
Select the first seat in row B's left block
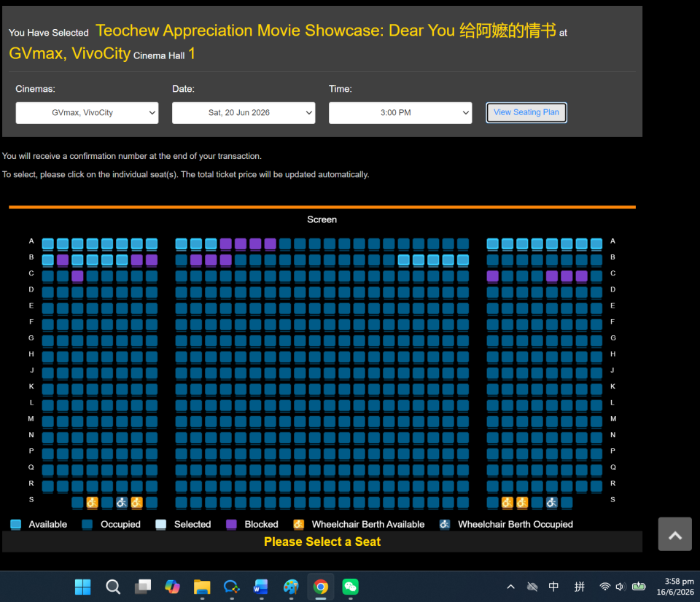pos(48,259)
